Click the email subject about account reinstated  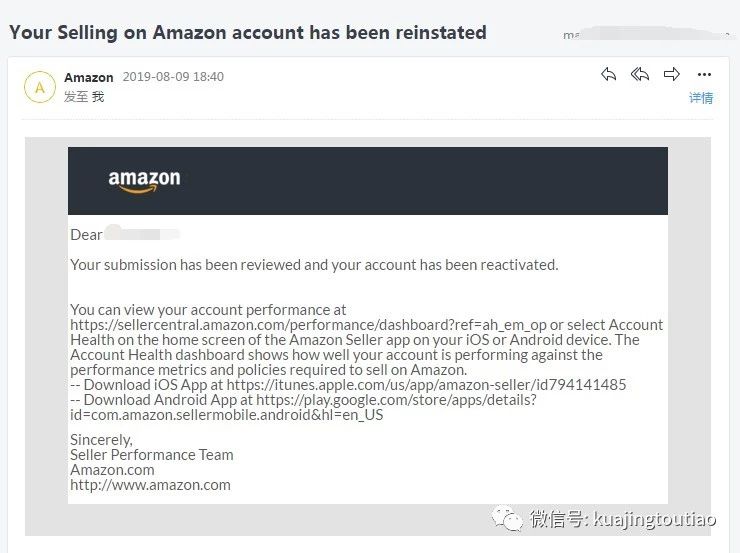pyautogui.click(x=248, y=32)
